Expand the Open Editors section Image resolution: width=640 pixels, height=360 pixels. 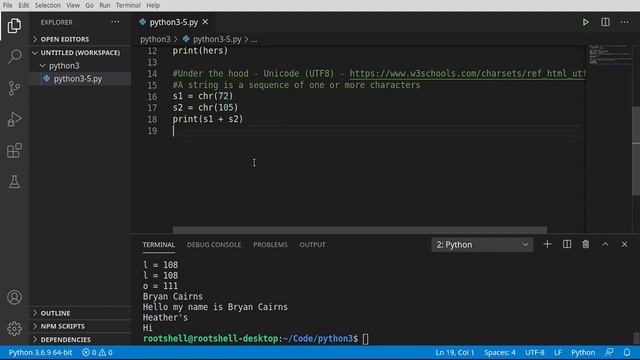pos(80,39)
